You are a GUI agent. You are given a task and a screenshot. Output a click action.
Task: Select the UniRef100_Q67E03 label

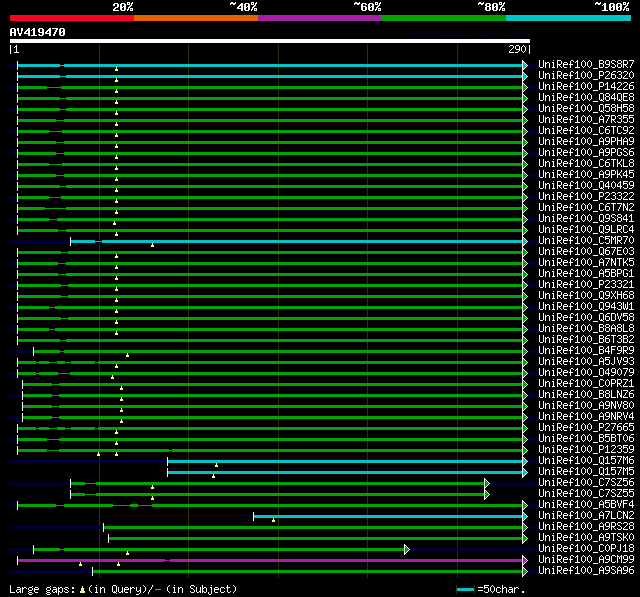click(586, 252)
